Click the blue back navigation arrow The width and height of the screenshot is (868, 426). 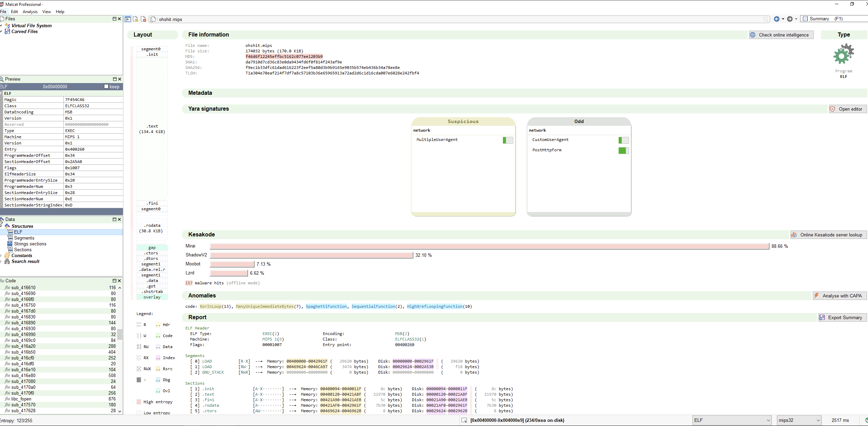(777, 19)
